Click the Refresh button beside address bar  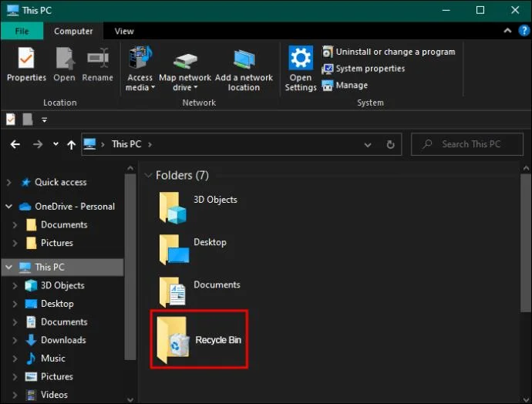tap(390, 145)
